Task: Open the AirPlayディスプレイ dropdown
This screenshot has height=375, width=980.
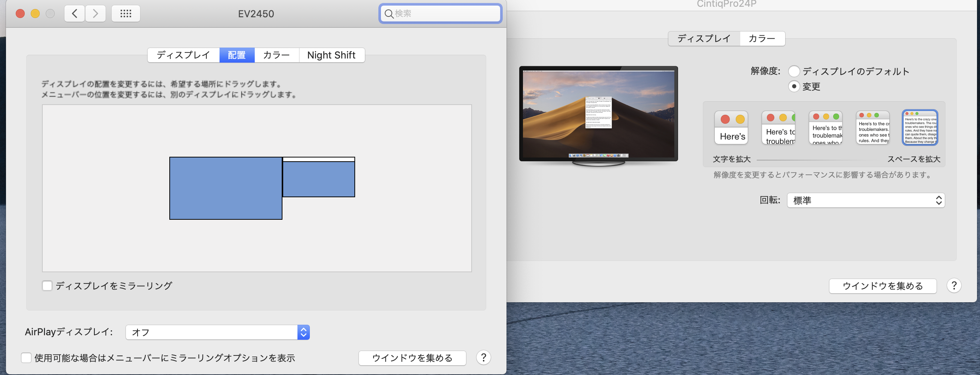Action: (x=218, y=332)
